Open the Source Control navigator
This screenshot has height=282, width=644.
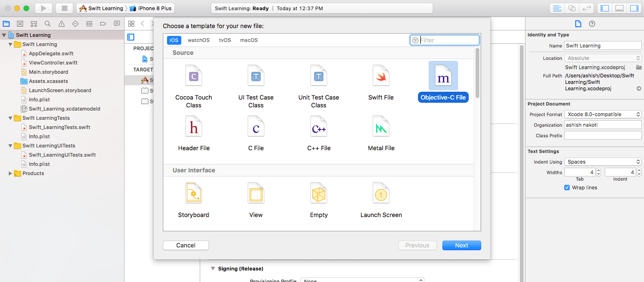pyautogui.click(x=20, y=23)
